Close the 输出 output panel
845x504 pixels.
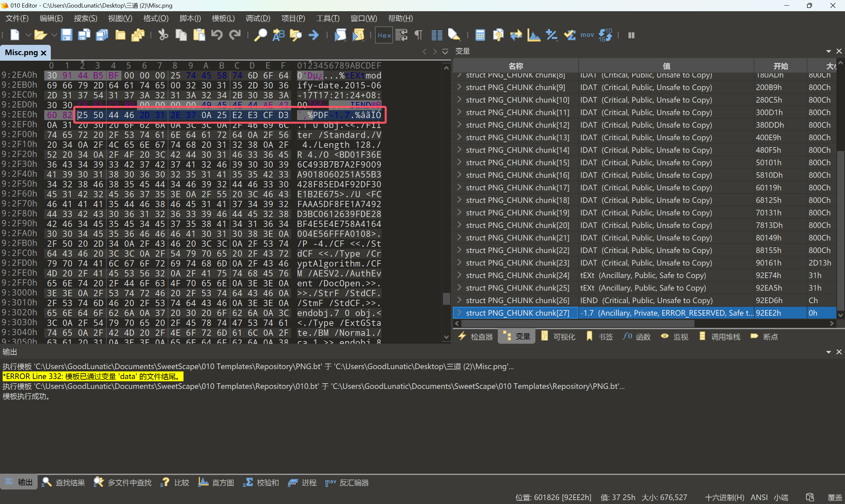[x=839, y=352]
